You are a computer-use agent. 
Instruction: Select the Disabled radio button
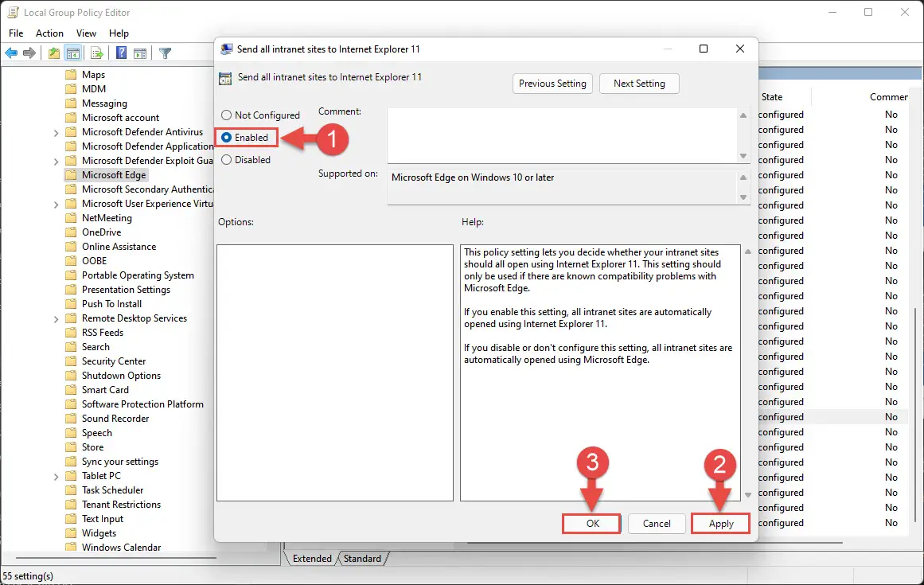coord(226,160)
